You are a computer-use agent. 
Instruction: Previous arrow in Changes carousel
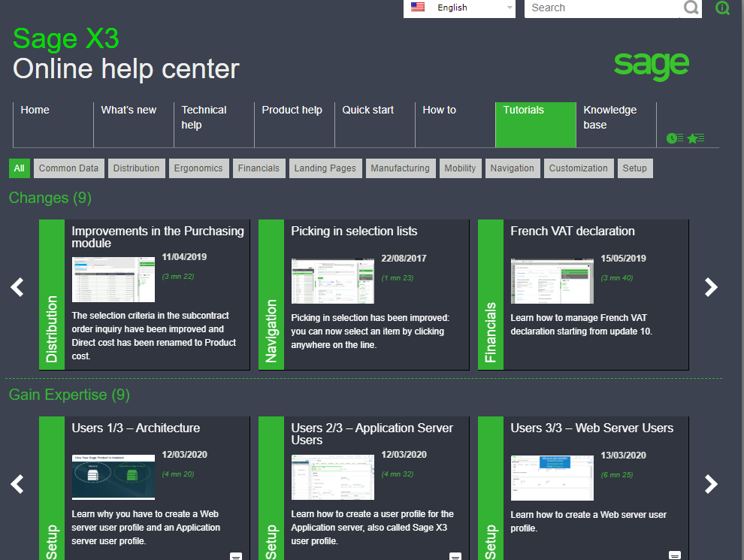point(17,287)
